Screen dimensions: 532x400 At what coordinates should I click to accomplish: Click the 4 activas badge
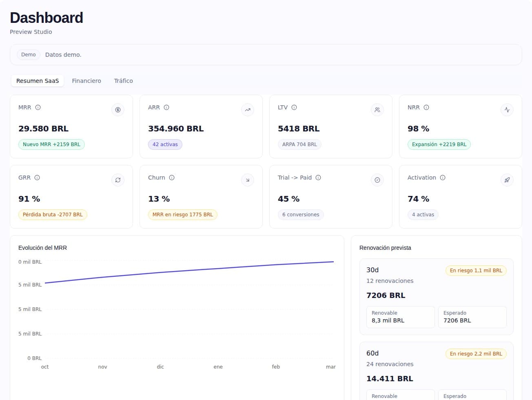(x=423, y=215)
